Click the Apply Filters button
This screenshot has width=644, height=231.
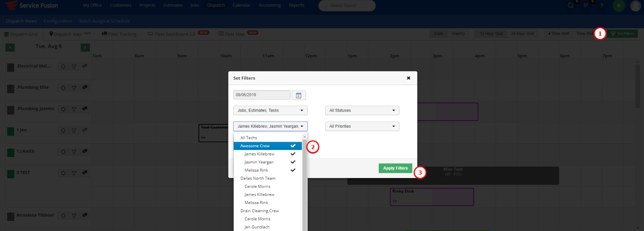(x=395, y=168)
